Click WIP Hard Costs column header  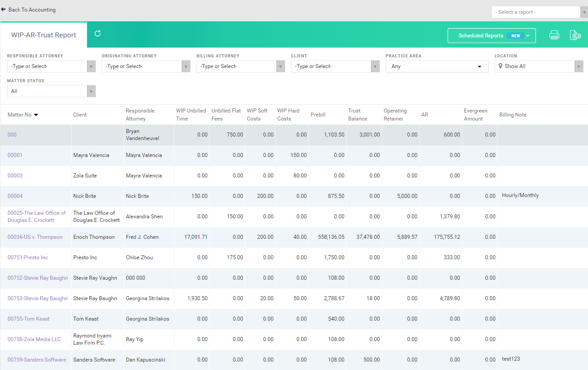[288, 115]
